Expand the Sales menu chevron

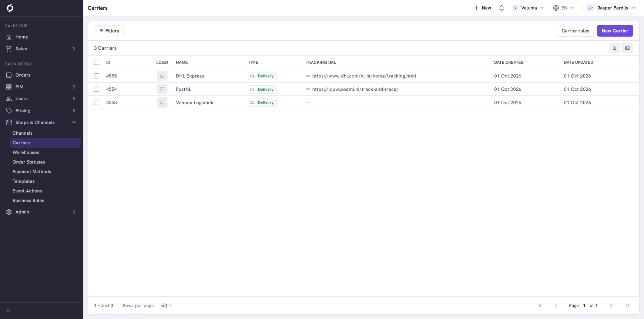74,49
